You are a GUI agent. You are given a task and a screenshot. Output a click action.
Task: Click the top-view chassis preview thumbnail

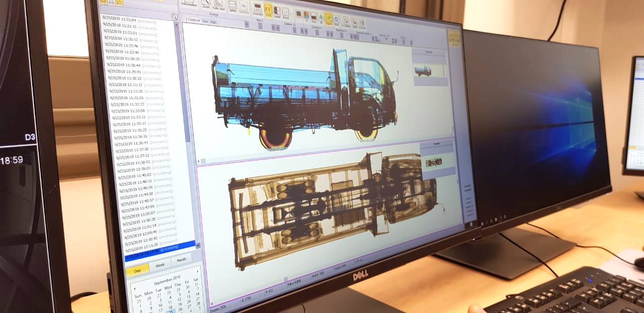[433, 162]
